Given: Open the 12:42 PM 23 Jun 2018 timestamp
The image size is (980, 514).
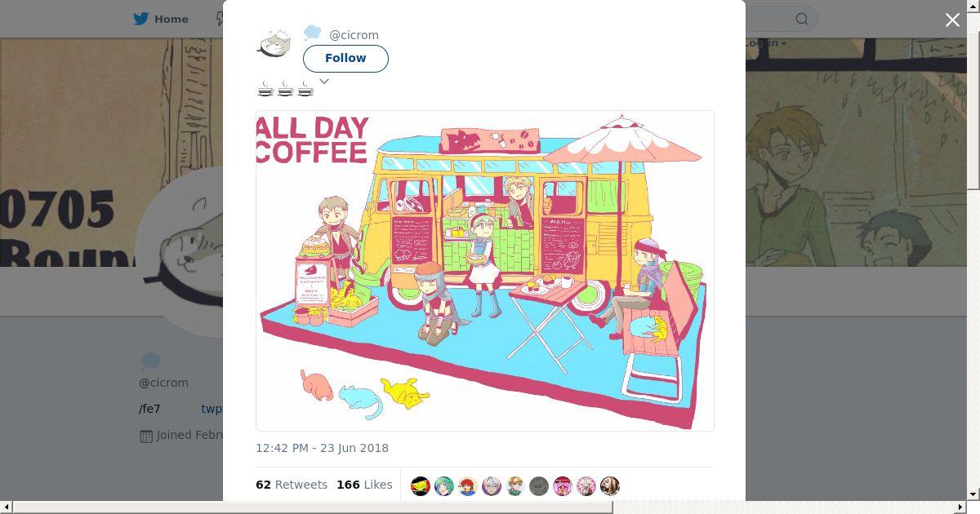Looking at the screenshot, I should coord(322,448).
